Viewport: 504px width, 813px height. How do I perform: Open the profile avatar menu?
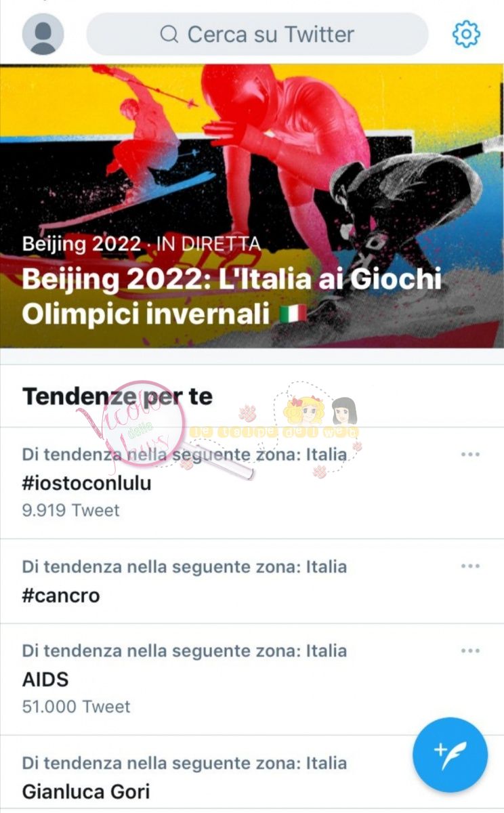click(x=43, y=34)
